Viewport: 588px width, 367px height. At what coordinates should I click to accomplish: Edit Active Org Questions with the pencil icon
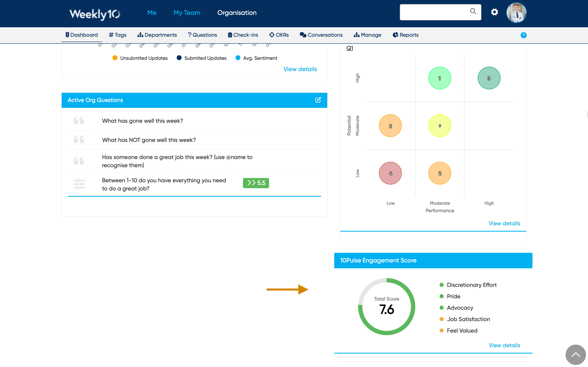pyautogui.click(x=318, y=100)
